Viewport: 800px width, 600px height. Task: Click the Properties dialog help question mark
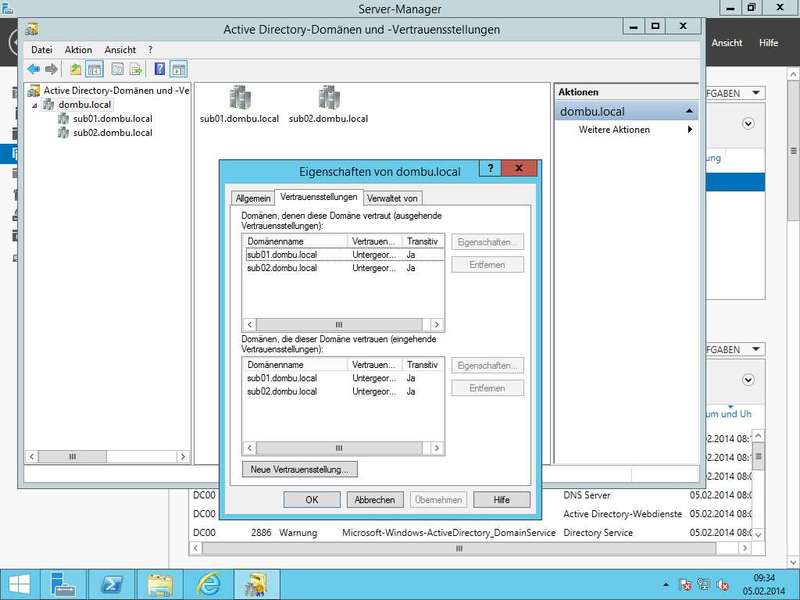pyautogui.click(x=490, y=170)
